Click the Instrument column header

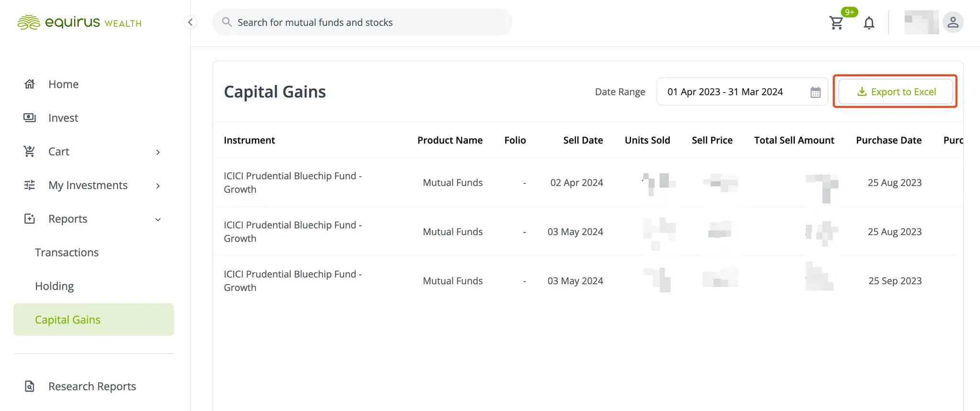pos(249,140)
